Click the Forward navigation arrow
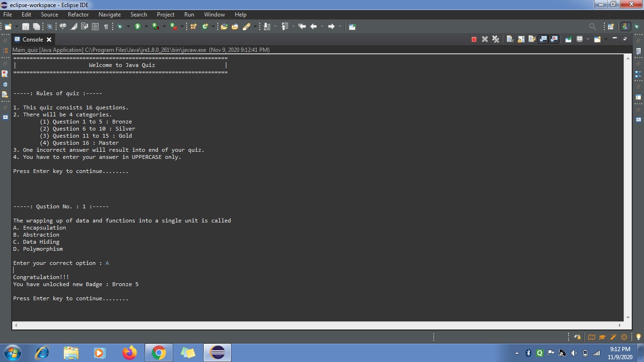The height and width of the screenshot is (362, 644). (x=331, y=27)
